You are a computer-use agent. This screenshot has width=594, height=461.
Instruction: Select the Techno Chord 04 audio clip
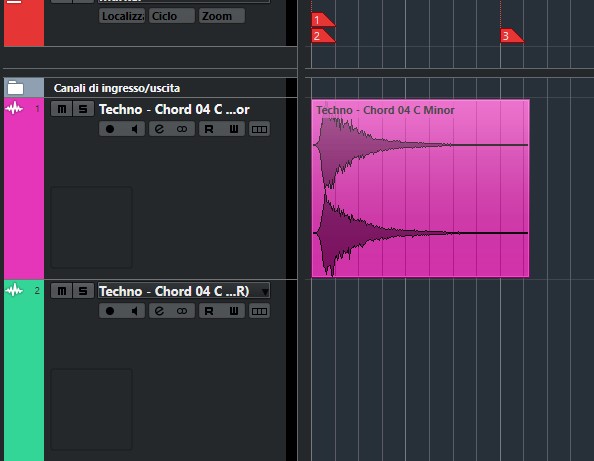(420, 188)
